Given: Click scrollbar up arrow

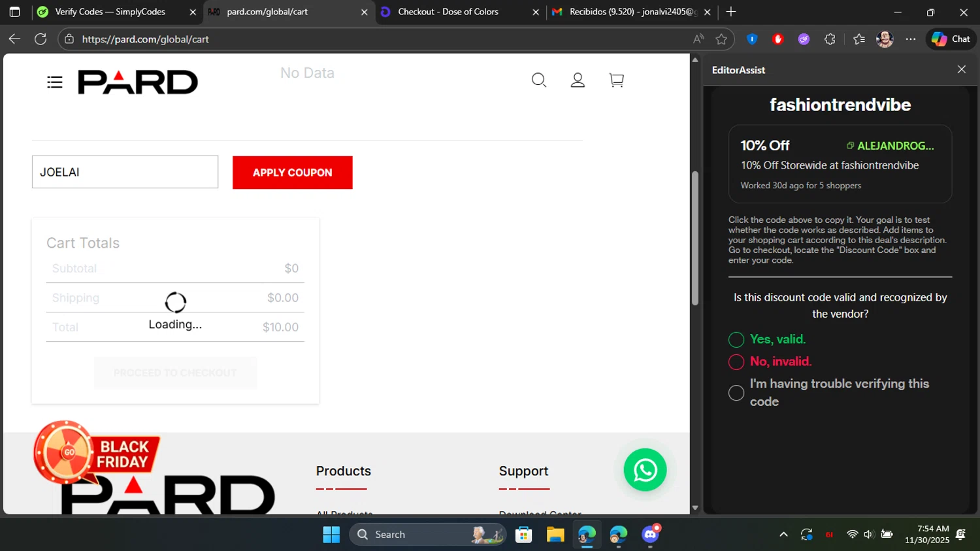Looking at the screenshot, I should (x=695, y=59).
